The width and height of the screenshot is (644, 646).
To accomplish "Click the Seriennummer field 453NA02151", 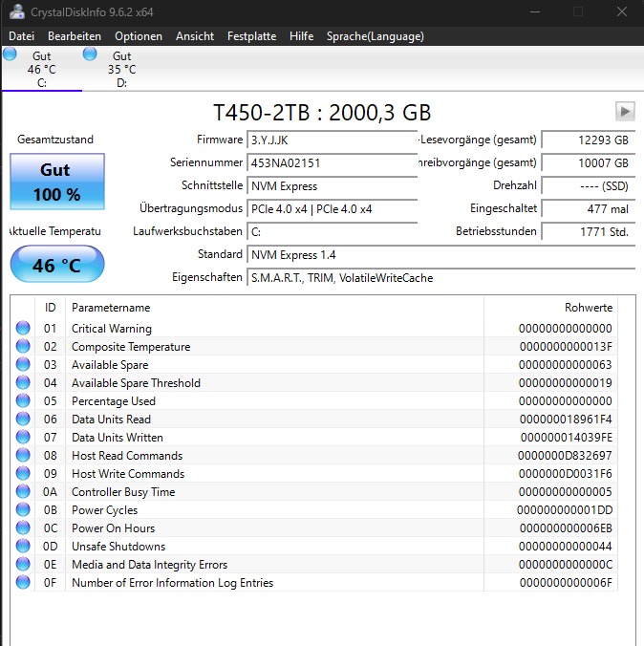I will (x=333, y=163).
